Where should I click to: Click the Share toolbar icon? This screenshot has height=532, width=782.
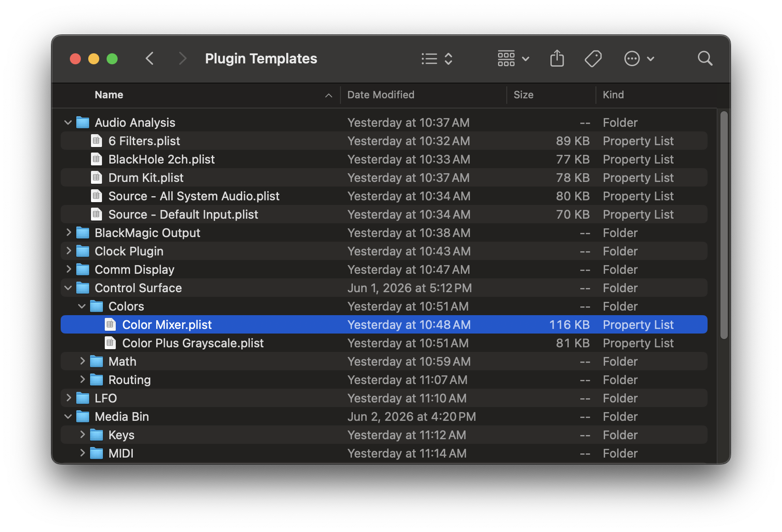tap(557, 58)
